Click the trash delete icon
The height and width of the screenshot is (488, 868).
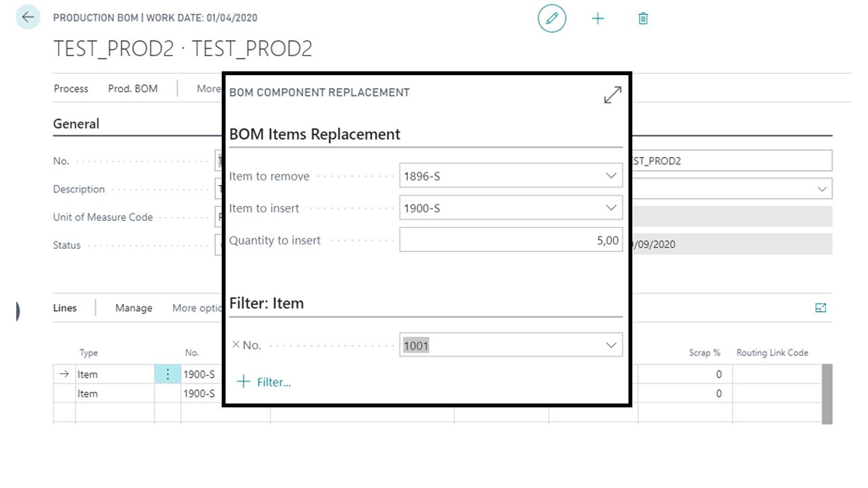[643, 18]
